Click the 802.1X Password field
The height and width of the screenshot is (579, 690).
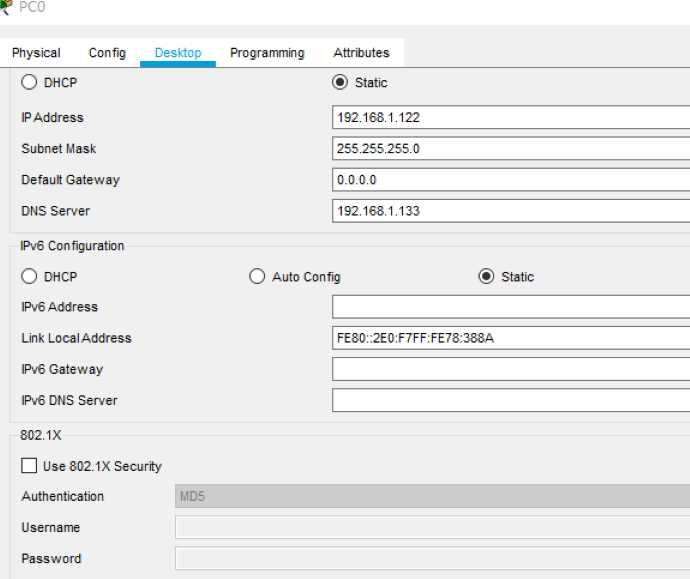click(x=433, y=559)
